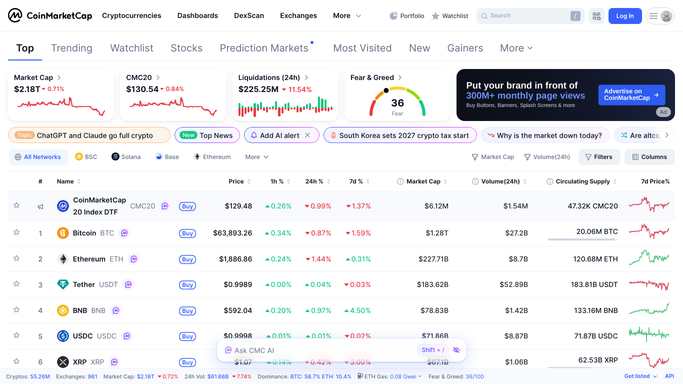The width and height of the screenshot is (683, 384).
Task: Open the Portfolio pie icon
Action: [x=393, y=16]
